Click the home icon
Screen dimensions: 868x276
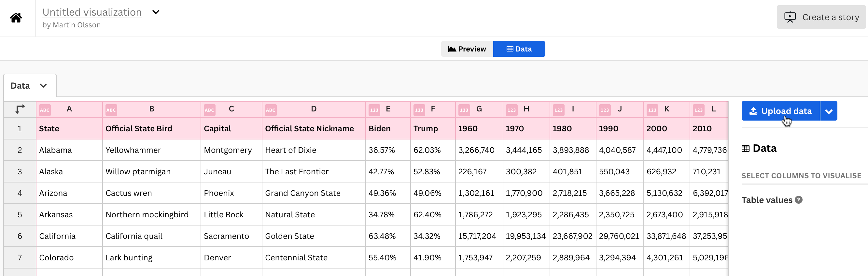[x=16, y=18]
